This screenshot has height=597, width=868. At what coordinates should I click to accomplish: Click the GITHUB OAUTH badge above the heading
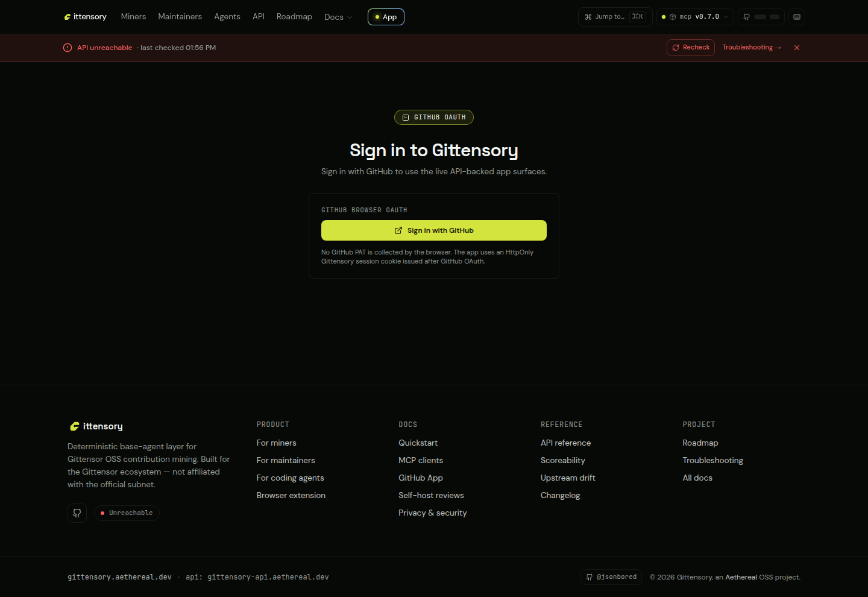tap(434, 118)
